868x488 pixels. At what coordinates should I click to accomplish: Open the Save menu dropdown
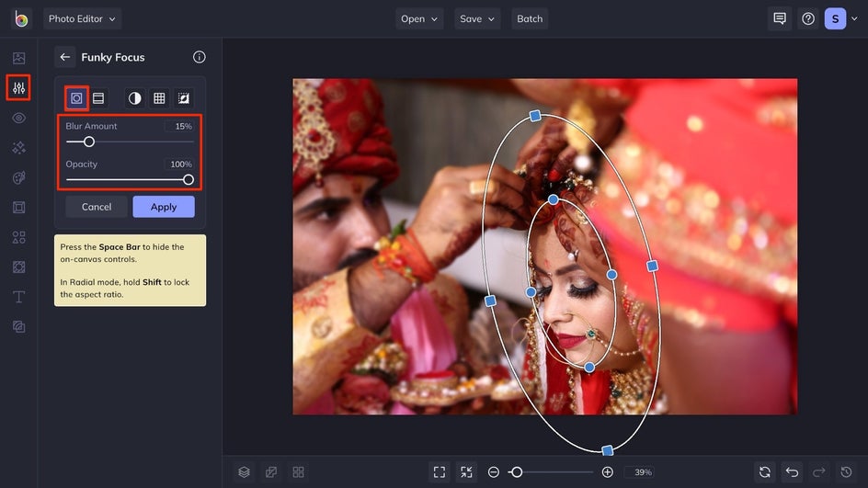476,18
